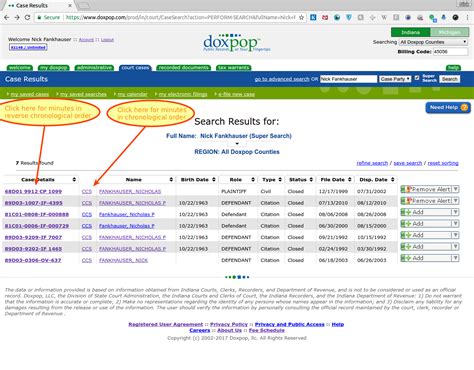Open the my doxpop tab
Viewport: 474px width, 370px height.
click(x=54, y=68)
